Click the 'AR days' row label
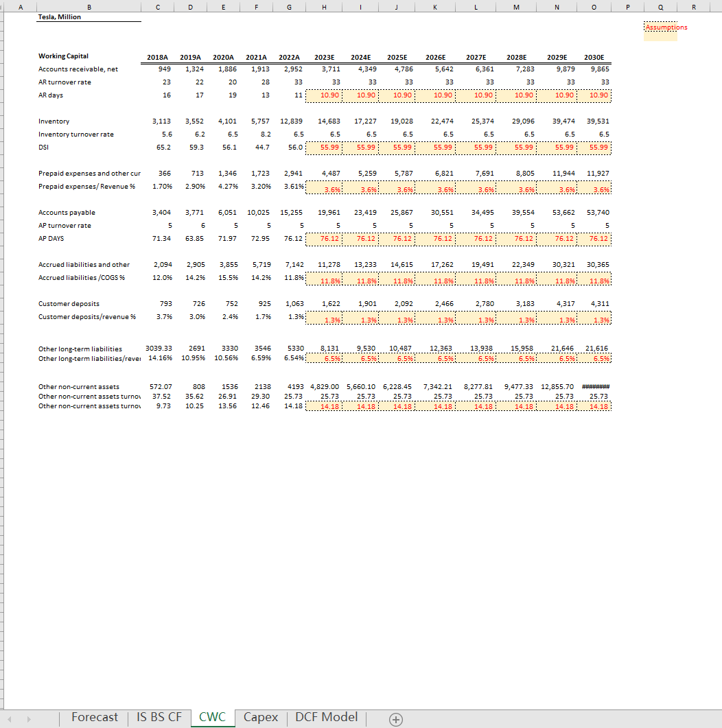 coord(51,95)
